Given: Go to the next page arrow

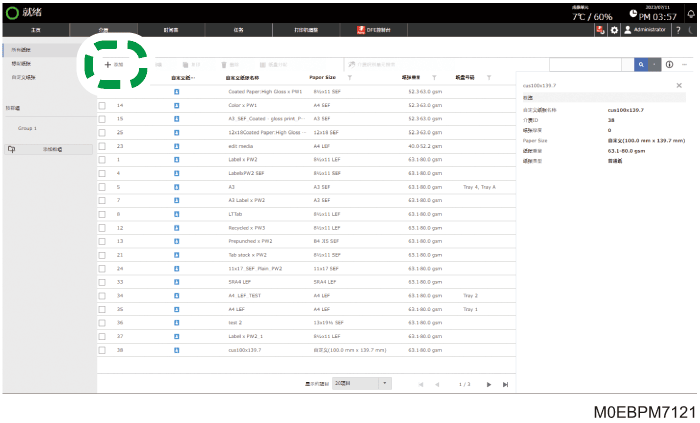Looking at the screenshot, I should coord(489,384).
